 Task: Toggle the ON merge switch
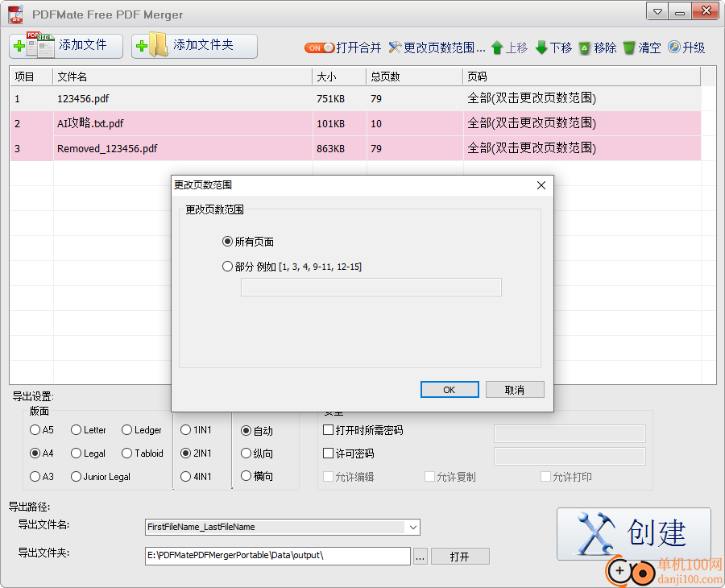coord(319,48)
